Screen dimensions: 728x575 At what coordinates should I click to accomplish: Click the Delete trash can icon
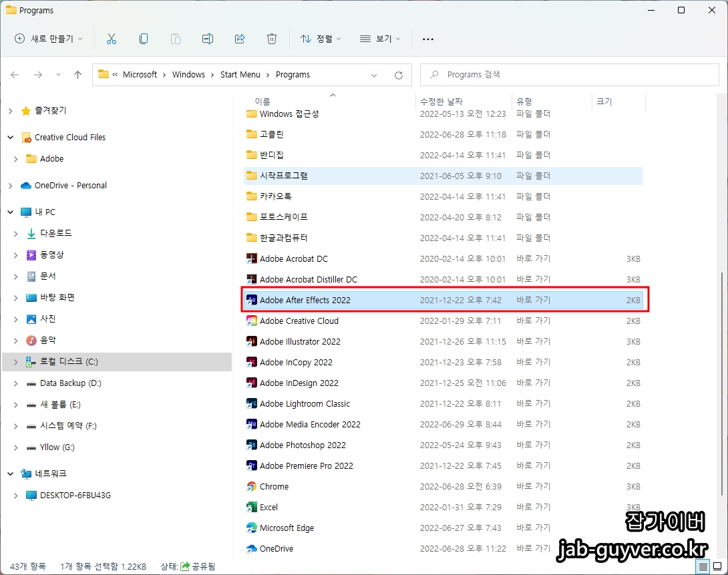pos(272,39)
